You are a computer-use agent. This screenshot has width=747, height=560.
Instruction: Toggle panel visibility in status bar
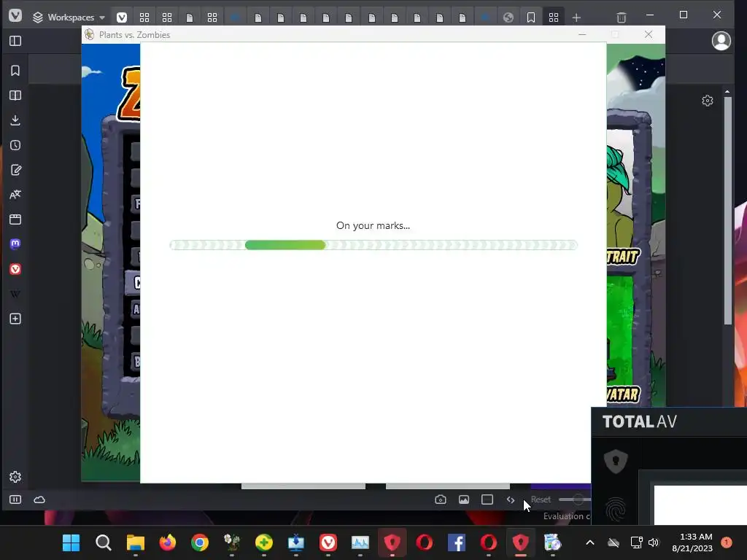coord(15,499)
